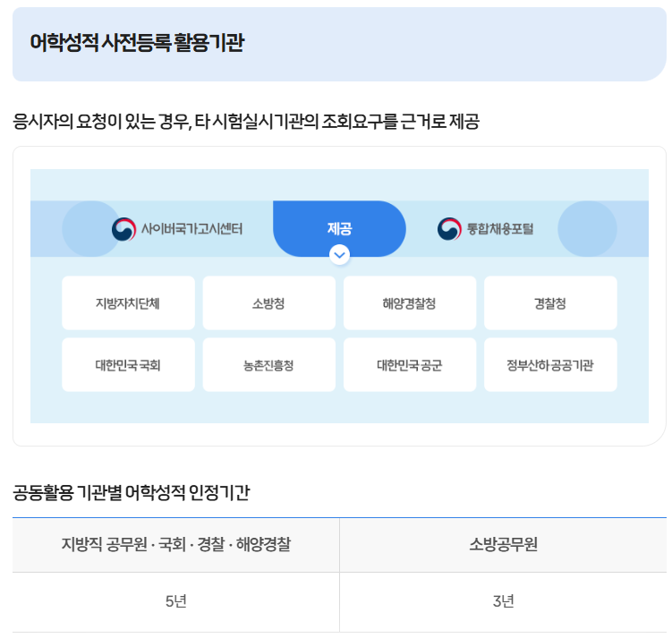The height and width of the screenshot is (638, 672).
Task: Click the 사이버국가고시센터 emblem logo
Action: pyautogui.click(x=123, y=229)
